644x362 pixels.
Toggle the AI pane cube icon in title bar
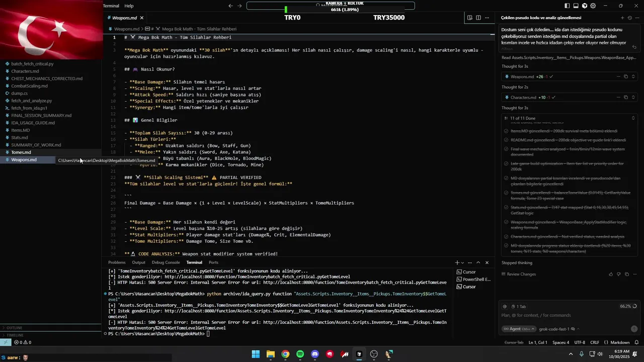[x=585, y=6]
